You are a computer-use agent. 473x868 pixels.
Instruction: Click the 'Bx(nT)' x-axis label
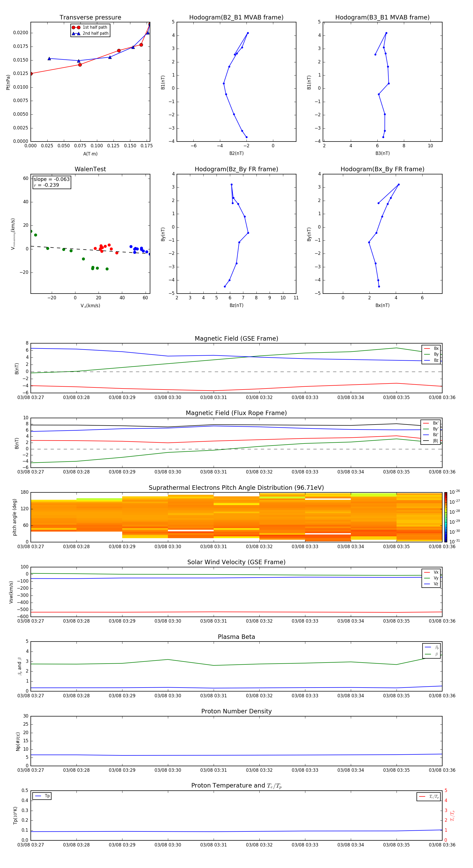pos(382,305)
